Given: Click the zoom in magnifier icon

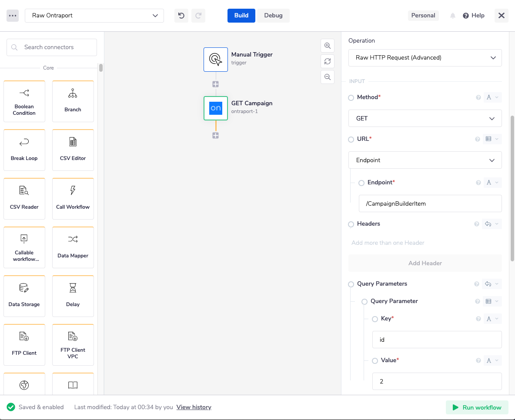Looking at the screenshot, I should (327, 46).
